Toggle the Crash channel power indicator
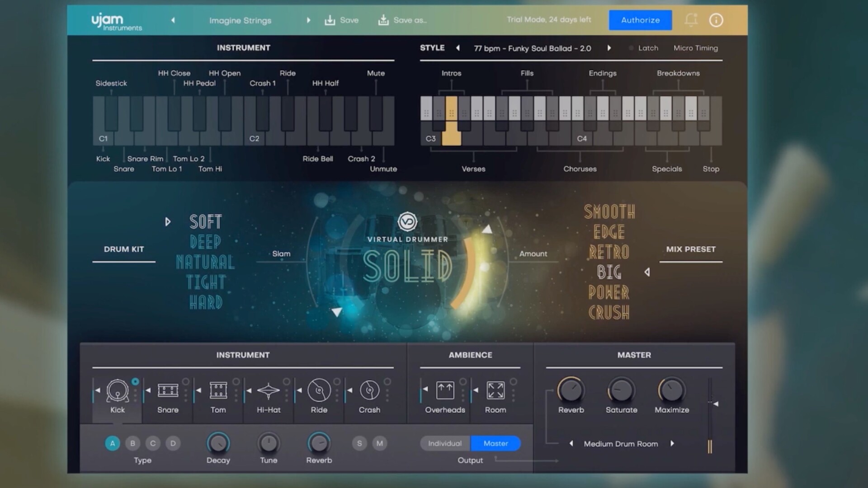This screenshot has width=868, height=488. coord(387,382)
